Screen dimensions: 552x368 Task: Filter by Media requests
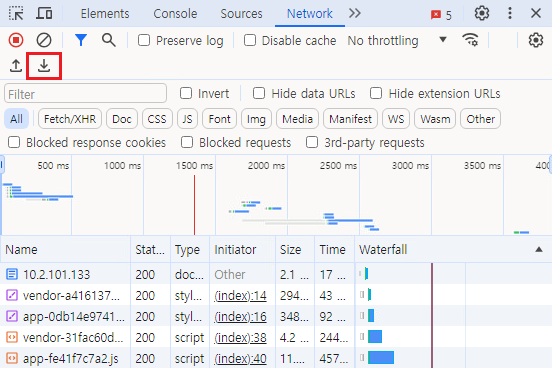pos(297,119)
